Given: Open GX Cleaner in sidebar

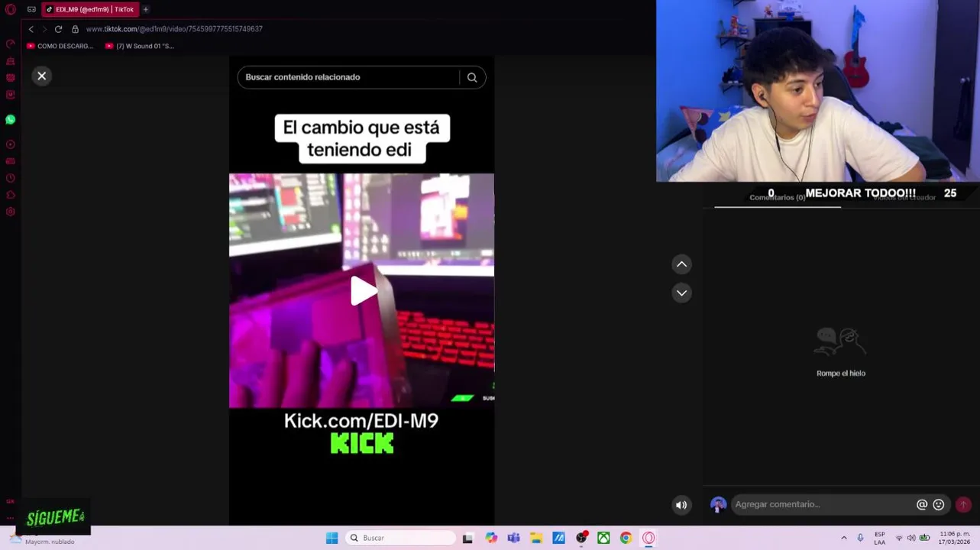Looking at the screenshot, I should pyautogui.click(x=11, y=61).
